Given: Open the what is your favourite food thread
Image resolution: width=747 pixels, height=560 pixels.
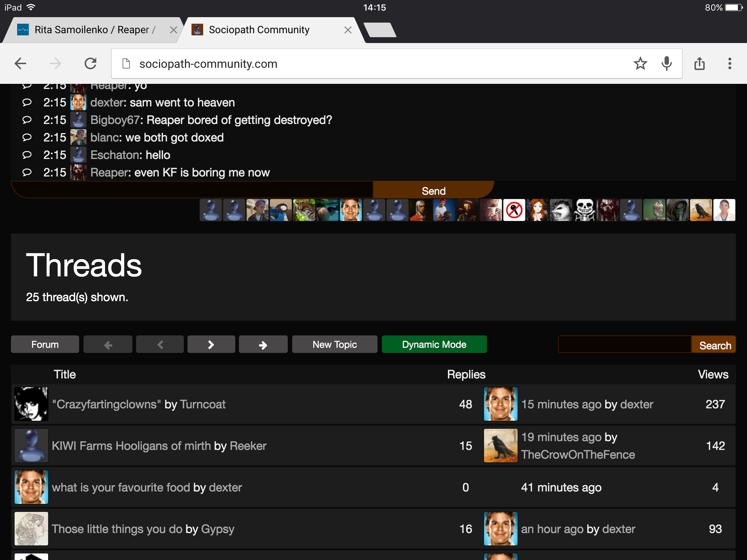Looking at the screenshot, I should tap(121, 487).
